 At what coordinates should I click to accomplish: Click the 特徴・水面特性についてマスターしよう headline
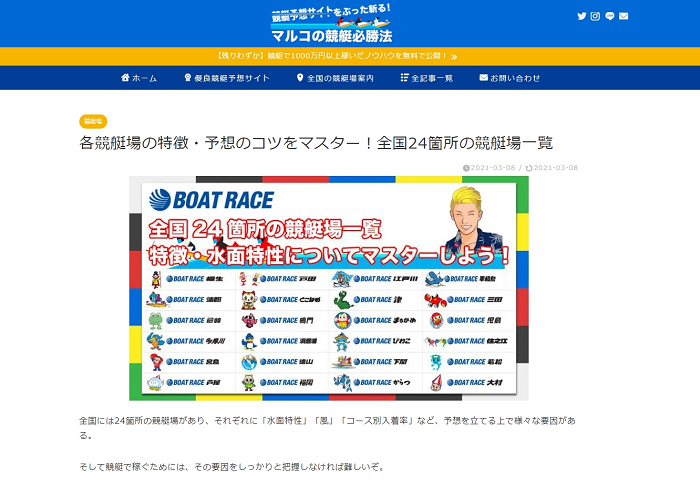329,255
